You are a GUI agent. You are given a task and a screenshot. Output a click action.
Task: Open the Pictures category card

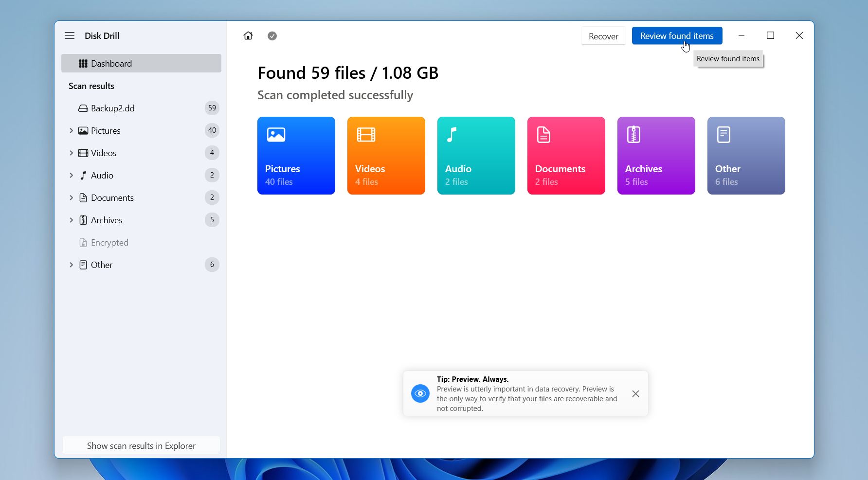pos(296,156)
